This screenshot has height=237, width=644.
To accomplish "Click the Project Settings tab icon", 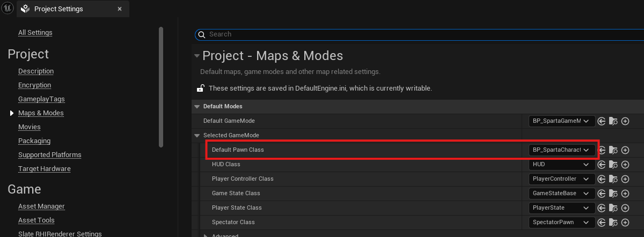I will 25,9.
